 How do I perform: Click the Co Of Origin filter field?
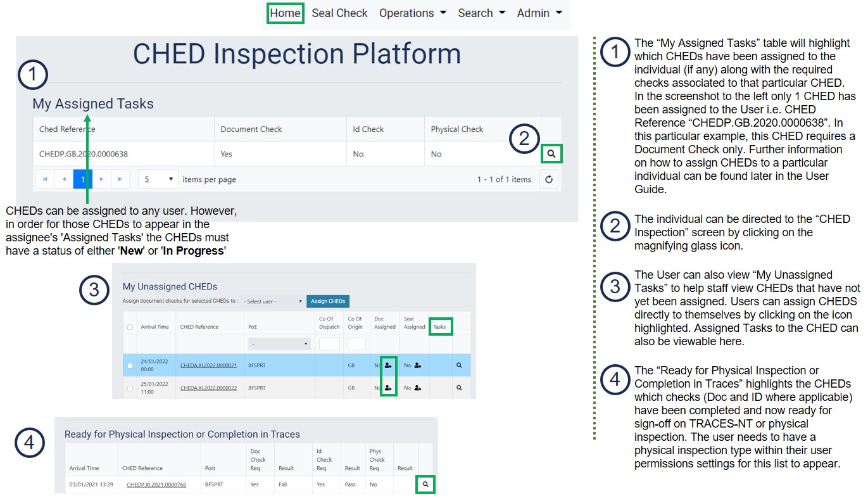point(356,344)
